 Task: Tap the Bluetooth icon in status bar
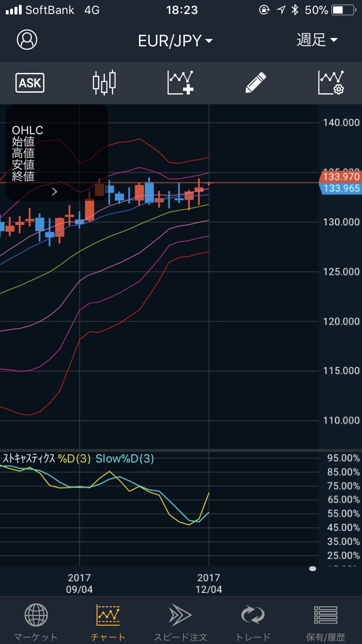click(x=295, y=10)
